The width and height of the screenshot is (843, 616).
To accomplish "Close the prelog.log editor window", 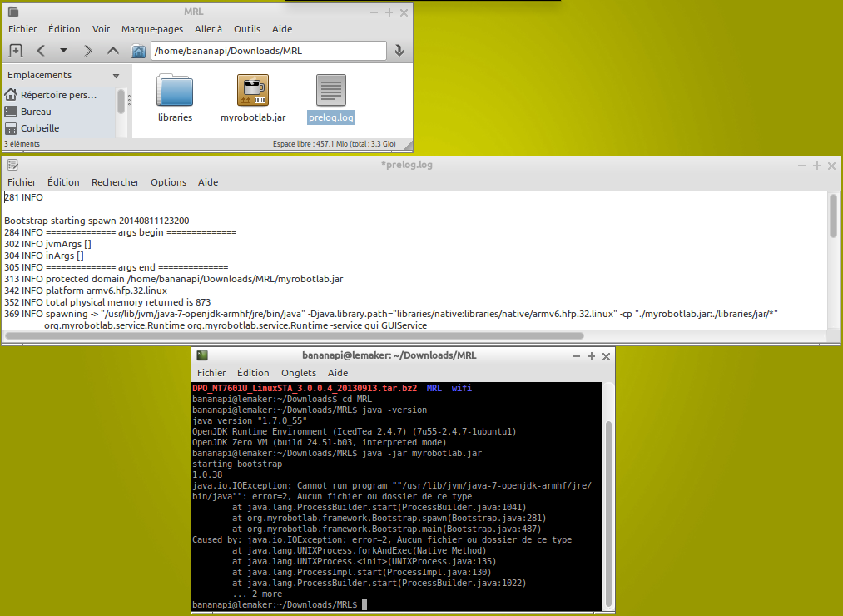I will click(x=831, y=166).
